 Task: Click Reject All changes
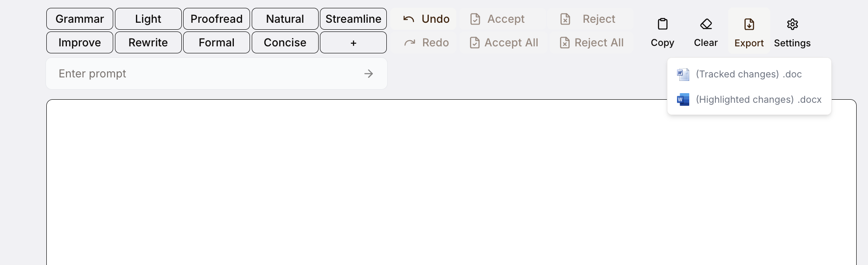tap(591, 42)
